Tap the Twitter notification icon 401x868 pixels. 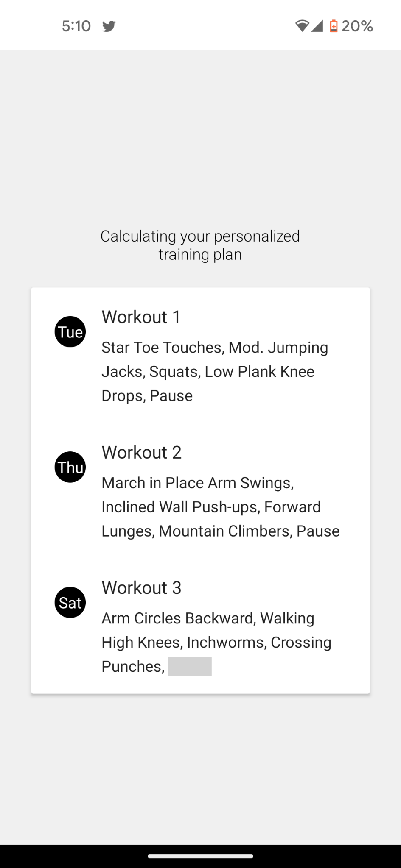pyautogui.click(x=109, y=26)
